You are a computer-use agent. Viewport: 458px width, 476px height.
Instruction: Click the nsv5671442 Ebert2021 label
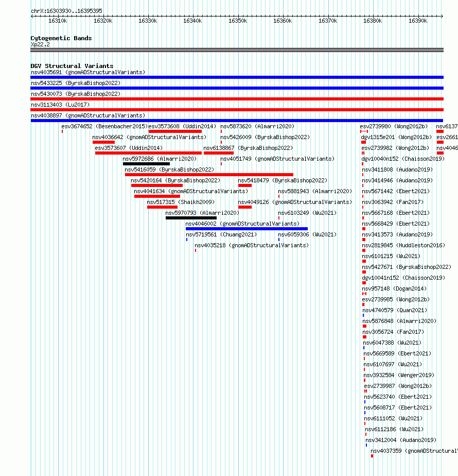click(396, 191)
